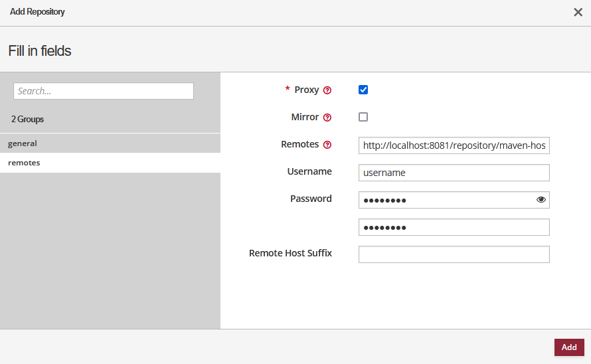This screenshot has width=591, height=364.
Task: Click the Proxy field label
Action: (306, 90)
